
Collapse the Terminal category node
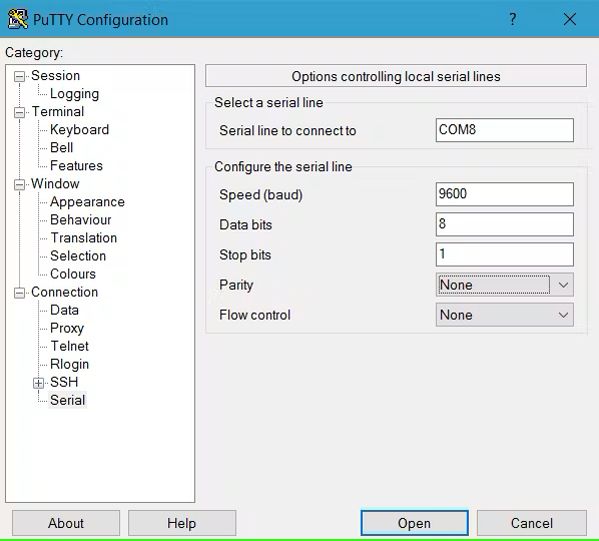[x=19, y=112]
